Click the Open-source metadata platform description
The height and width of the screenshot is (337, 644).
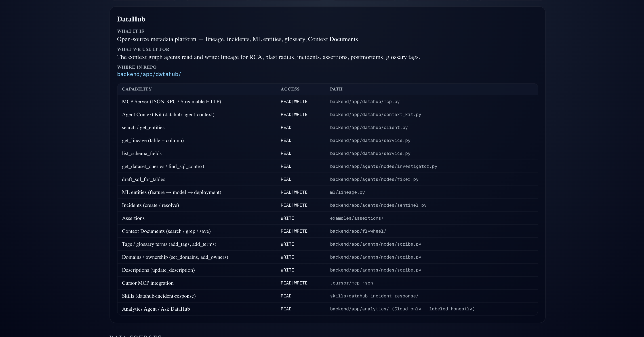(x=238, y=39)
